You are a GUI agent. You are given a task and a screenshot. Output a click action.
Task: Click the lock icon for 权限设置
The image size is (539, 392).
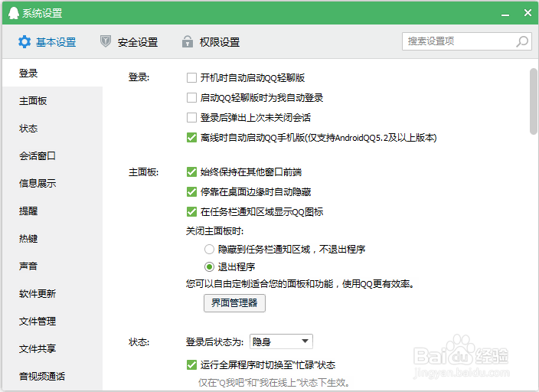click(x=188, y=41)
